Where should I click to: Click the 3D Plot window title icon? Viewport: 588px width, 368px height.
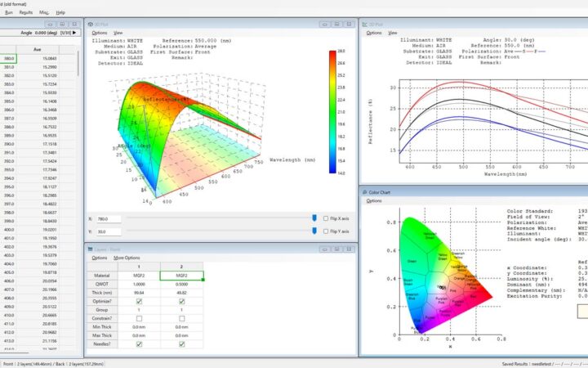(90, 25)
